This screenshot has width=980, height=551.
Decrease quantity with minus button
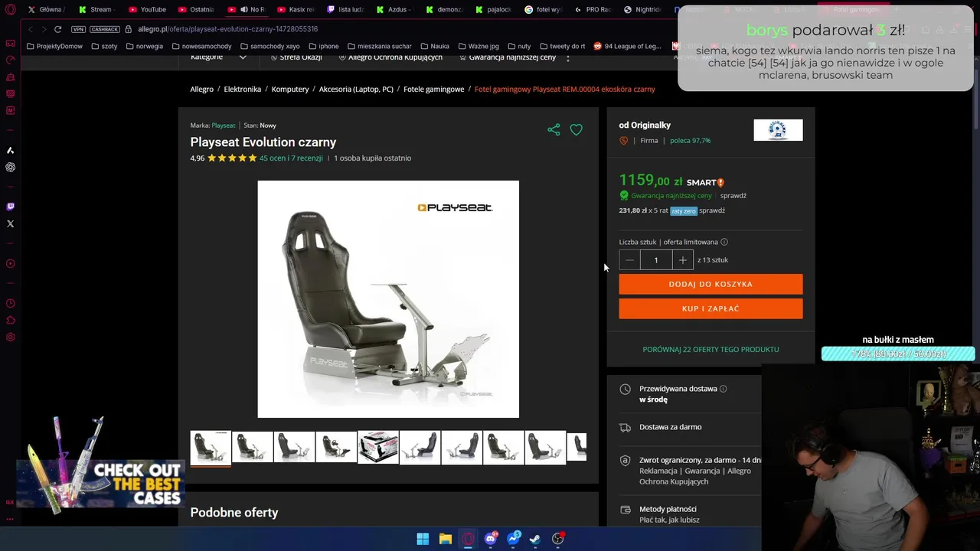point(629,260)
